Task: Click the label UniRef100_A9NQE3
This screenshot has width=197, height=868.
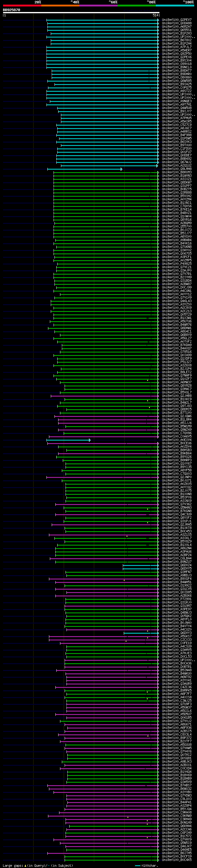Action: [x=177, y=101]
